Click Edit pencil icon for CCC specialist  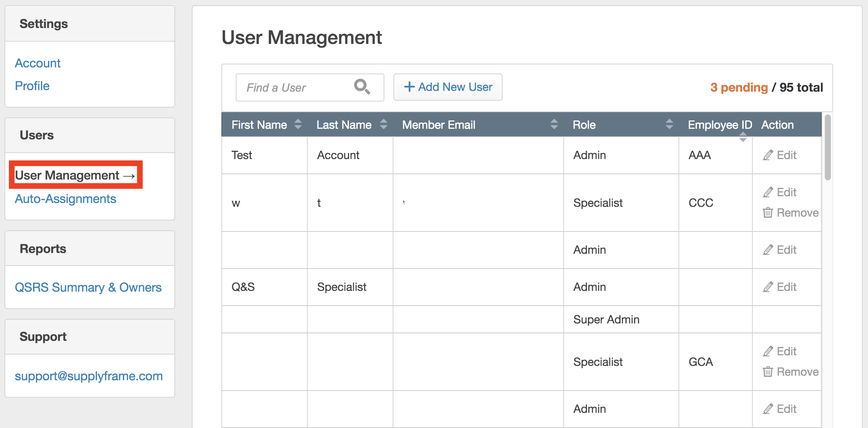(x=768, y=192)
